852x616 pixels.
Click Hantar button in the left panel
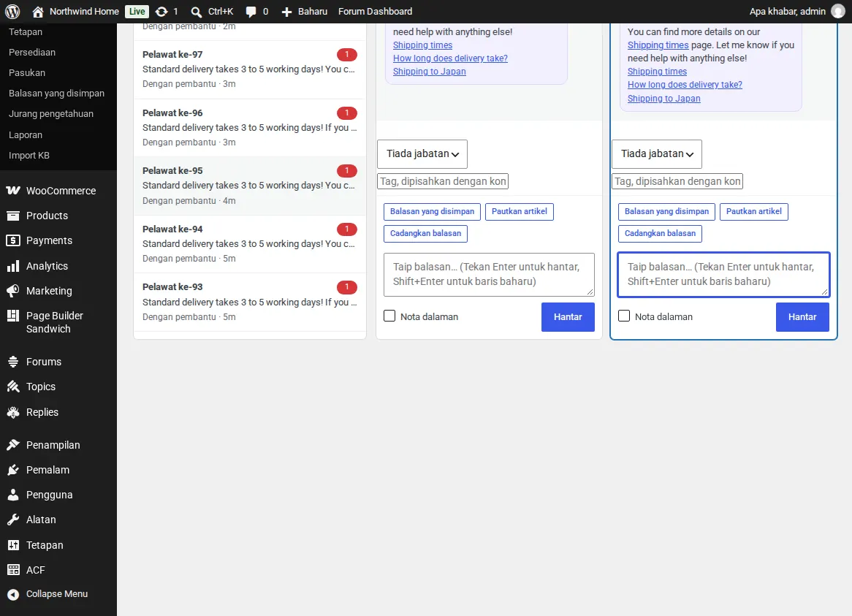click(568, 316)
